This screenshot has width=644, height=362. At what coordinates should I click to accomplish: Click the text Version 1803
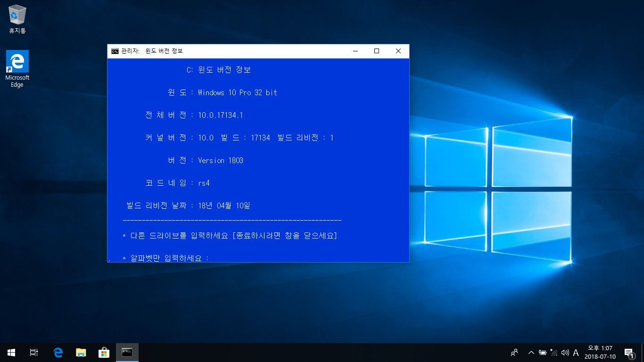[x=221, y=160]
